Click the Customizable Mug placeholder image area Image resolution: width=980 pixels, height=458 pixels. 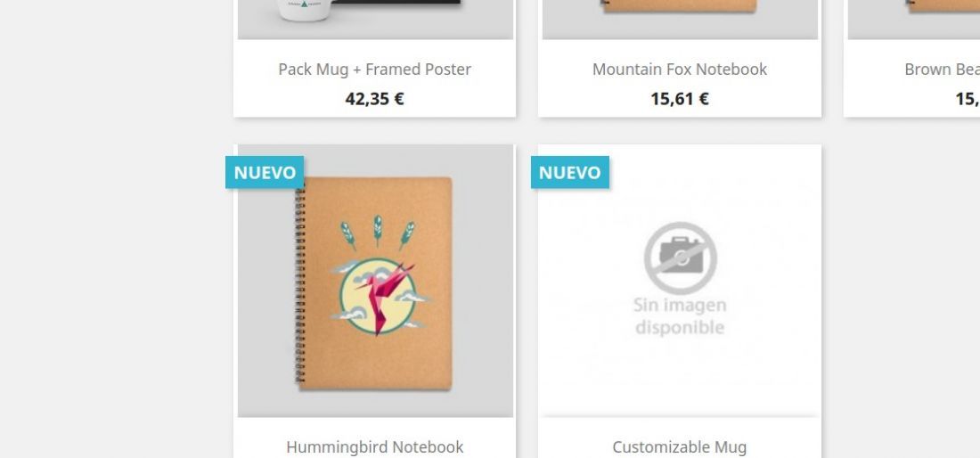point(680,282)
